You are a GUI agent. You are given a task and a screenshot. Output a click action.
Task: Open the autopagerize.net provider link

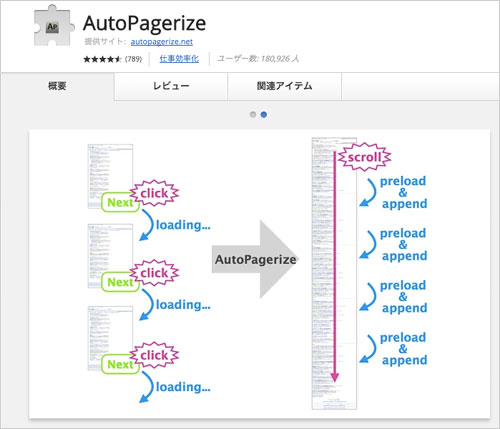[x=162, y=42]
